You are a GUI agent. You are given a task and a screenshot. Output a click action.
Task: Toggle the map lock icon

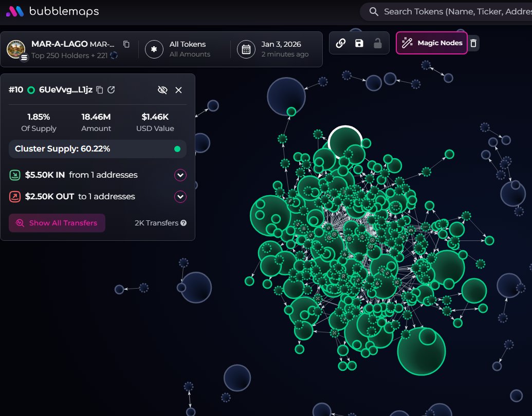(378, 43)
